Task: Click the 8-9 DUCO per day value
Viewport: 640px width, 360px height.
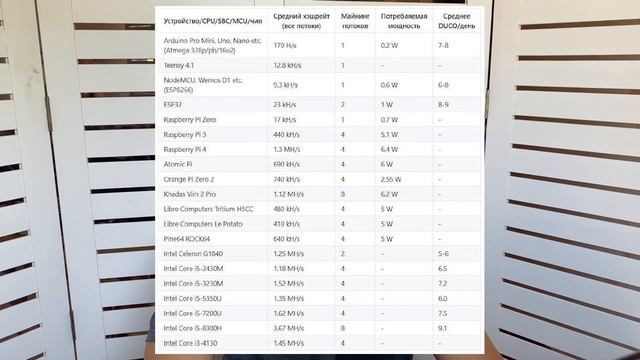Action: (x=443, y=104)
